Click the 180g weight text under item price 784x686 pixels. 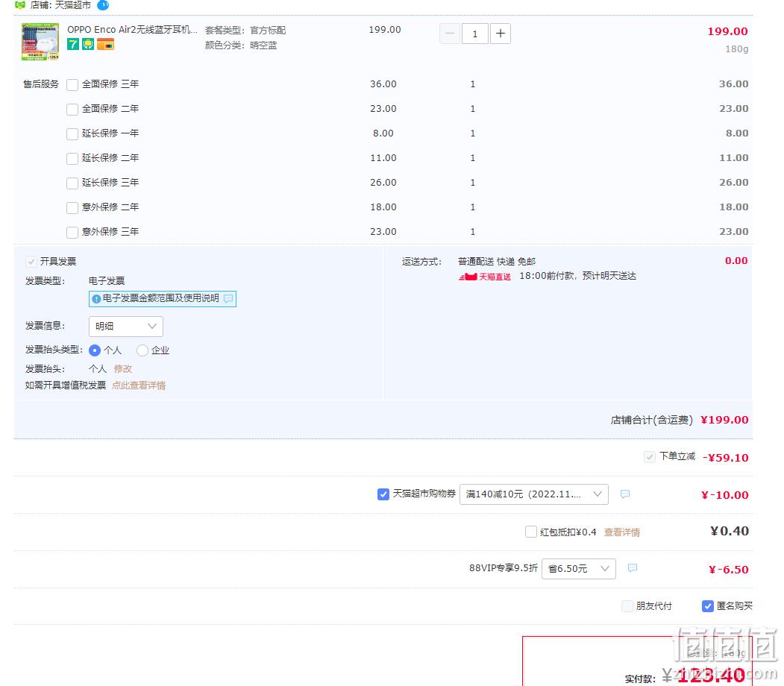[736, 49]
